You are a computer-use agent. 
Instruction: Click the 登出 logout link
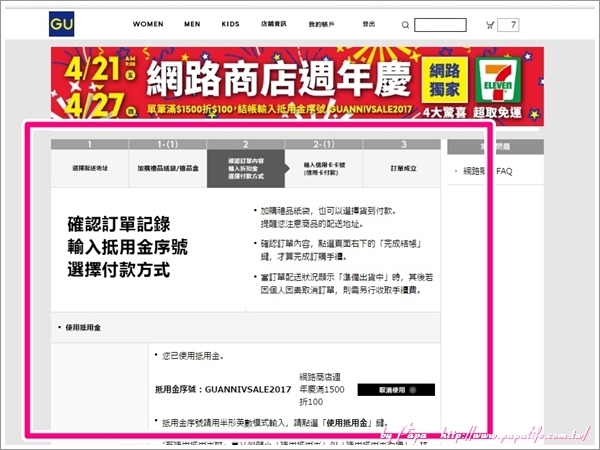pyautogui.click(x=369, y=24)
